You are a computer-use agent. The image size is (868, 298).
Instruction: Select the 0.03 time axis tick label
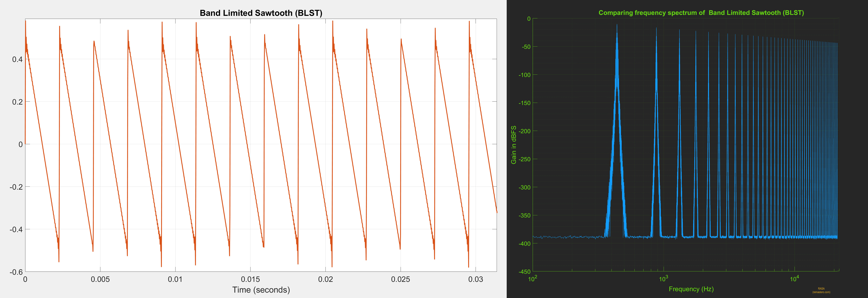coord(475,279)
